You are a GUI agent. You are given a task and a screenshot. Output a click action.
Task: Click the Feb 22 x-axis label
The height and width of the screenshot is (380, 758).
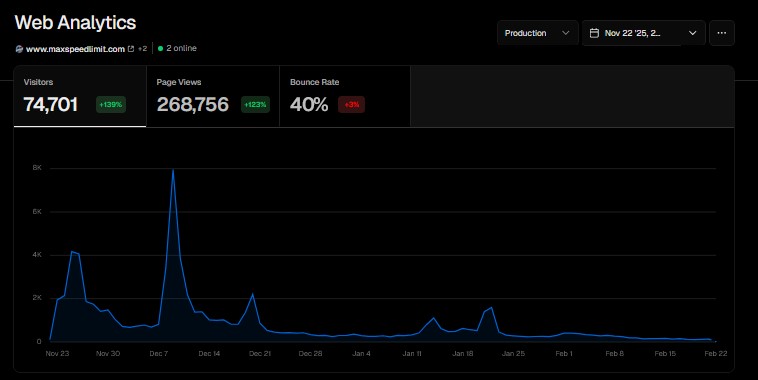715,353
